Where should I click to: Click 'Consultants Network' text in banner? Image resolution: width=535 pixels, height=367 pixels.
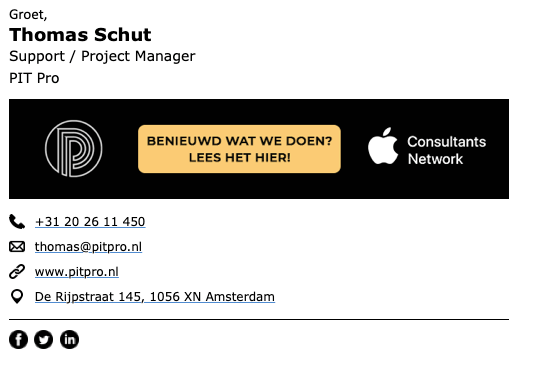(x=447, y=150)
